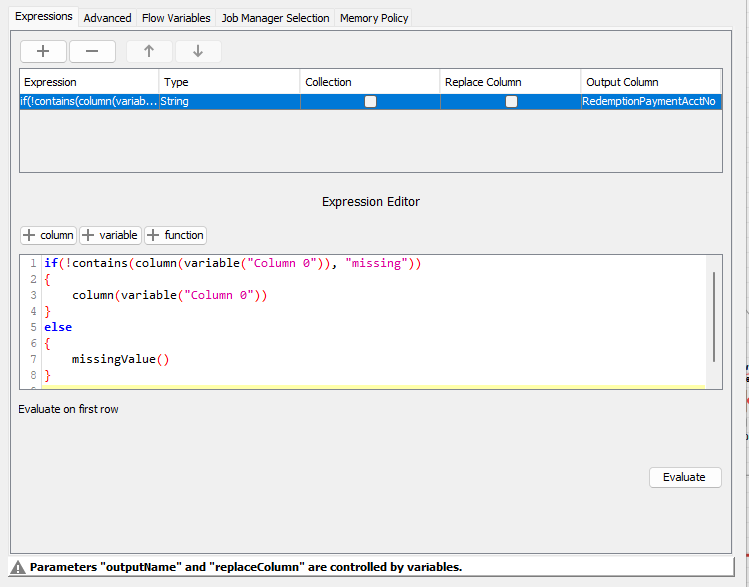Switch to the Advanced tab
Viewport: 749px width, 587px height.
point(107,18)
